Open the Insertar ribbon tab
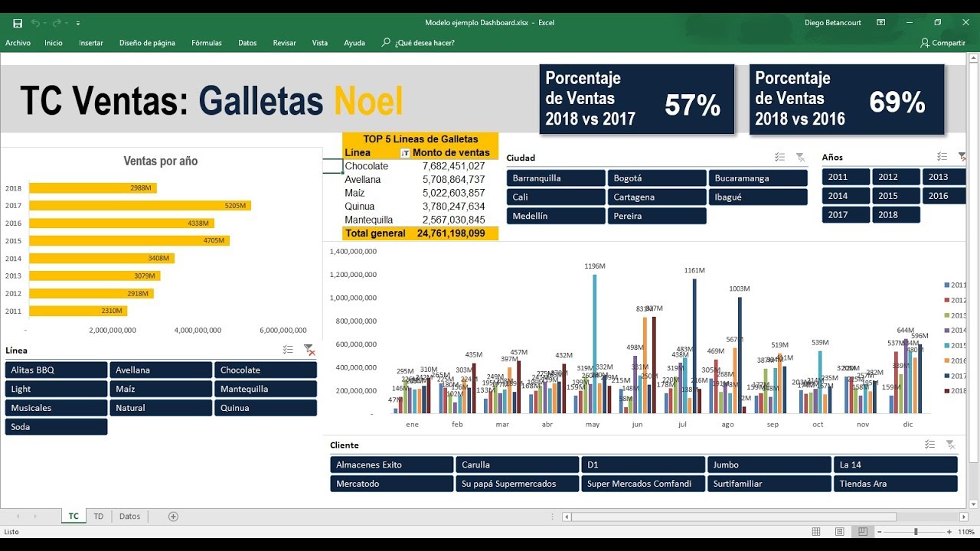 point(90,43)
